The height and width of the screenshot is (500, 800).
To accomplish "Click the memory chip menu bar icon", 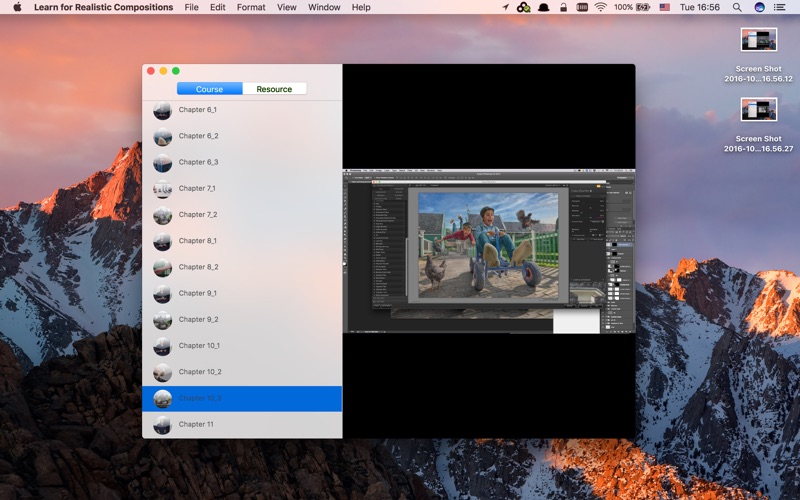I will 582,7.
